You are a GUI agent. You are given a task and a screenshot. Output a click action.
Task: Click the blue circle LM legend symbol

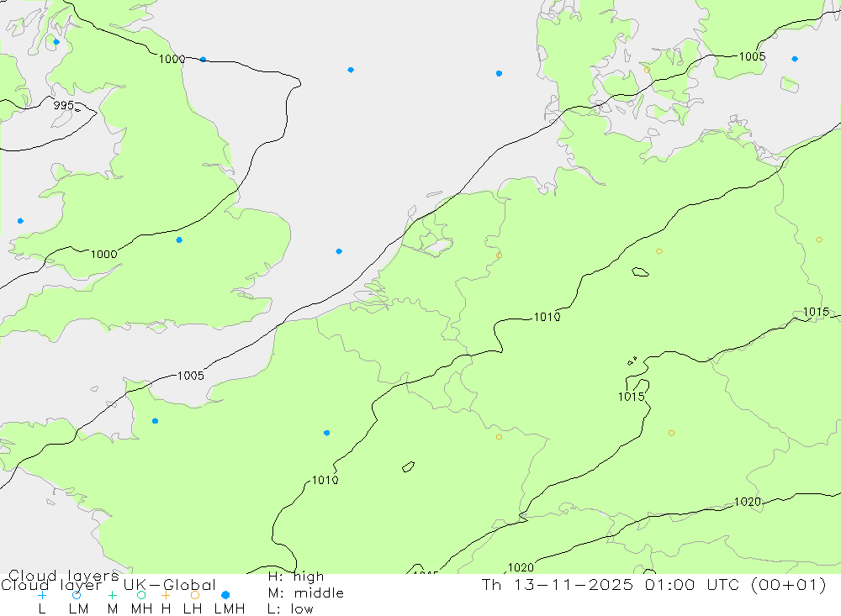(77, 595)
